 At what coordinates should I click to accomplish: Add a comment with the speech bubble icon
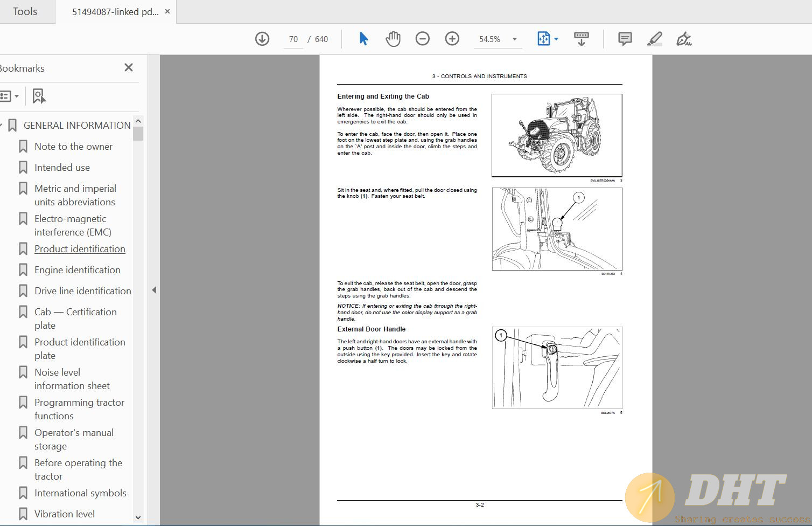(x=625, y=39)
